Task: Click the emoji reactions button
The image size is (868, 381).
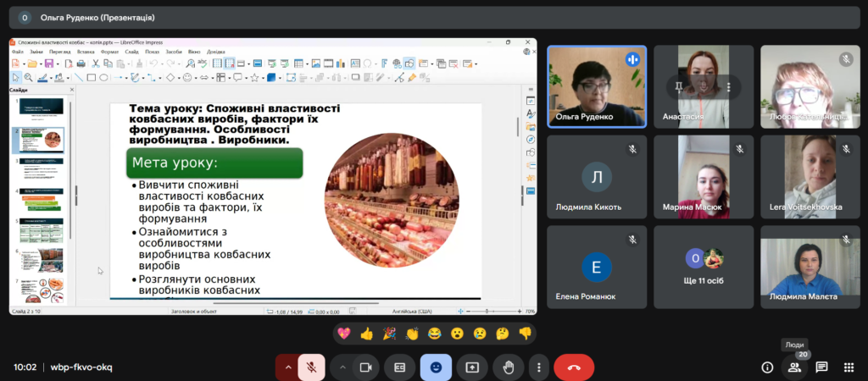Action: coord(436,367)
